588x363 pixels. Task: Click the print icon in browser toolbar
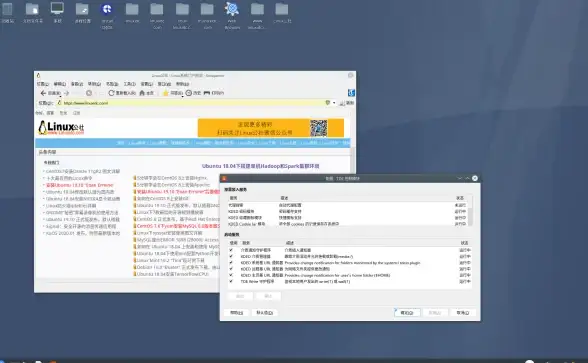pyautogui.click(x=207, y=93)
